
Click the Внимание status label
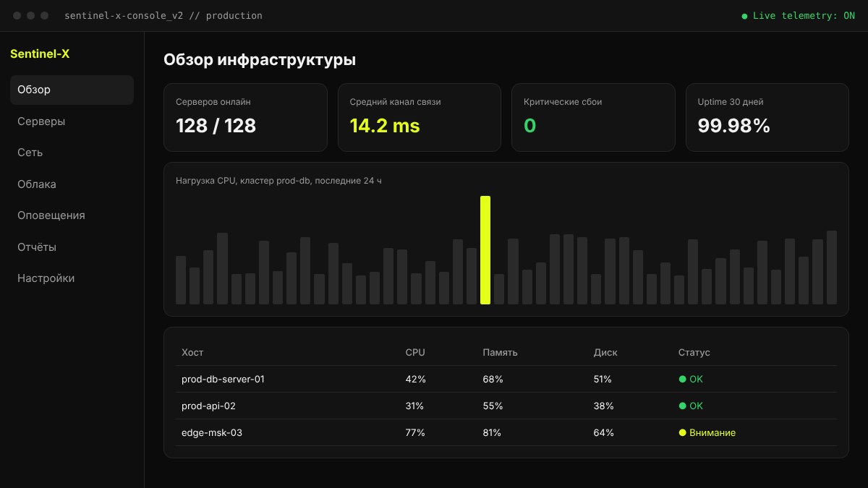(x=712, y=432)
